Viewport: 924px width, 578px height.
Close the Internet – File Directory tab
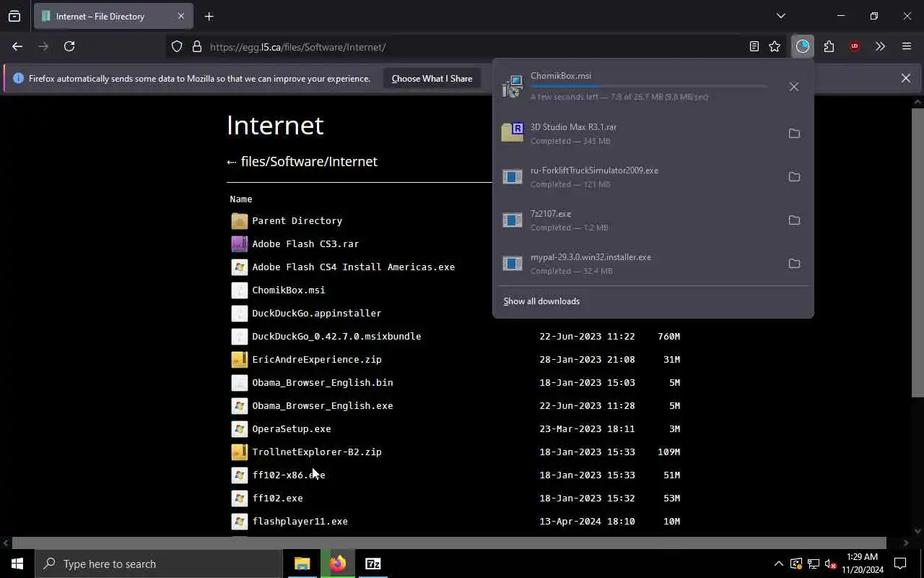click(x=181, y=16)
